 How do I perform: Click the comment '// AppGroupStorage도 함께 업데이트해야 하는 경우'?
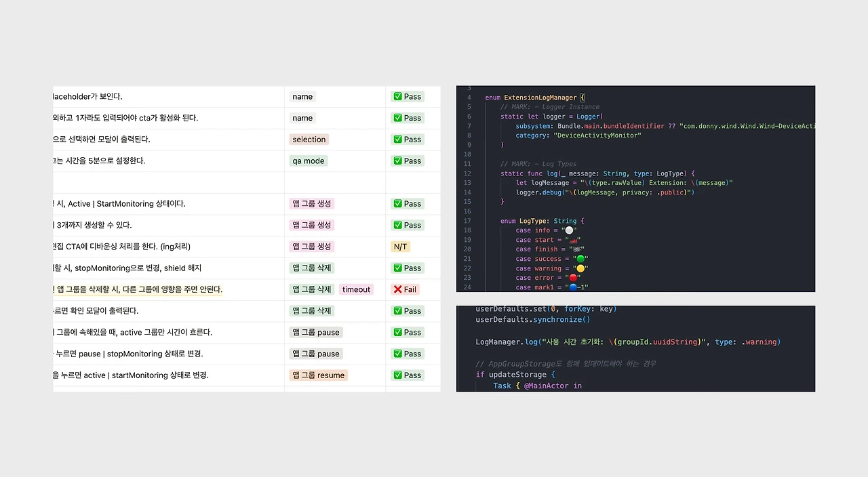566,364
